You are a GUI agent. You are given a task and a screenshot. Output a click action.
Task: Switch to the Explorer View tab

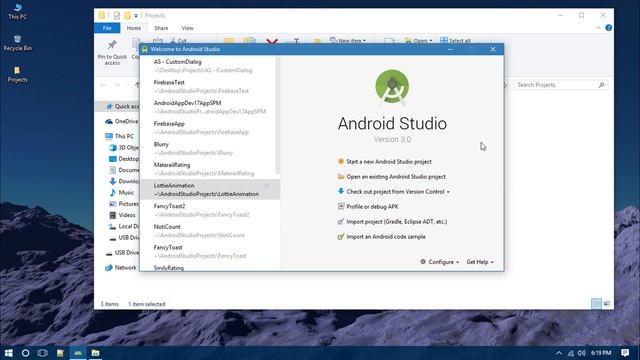coord(187,28)
